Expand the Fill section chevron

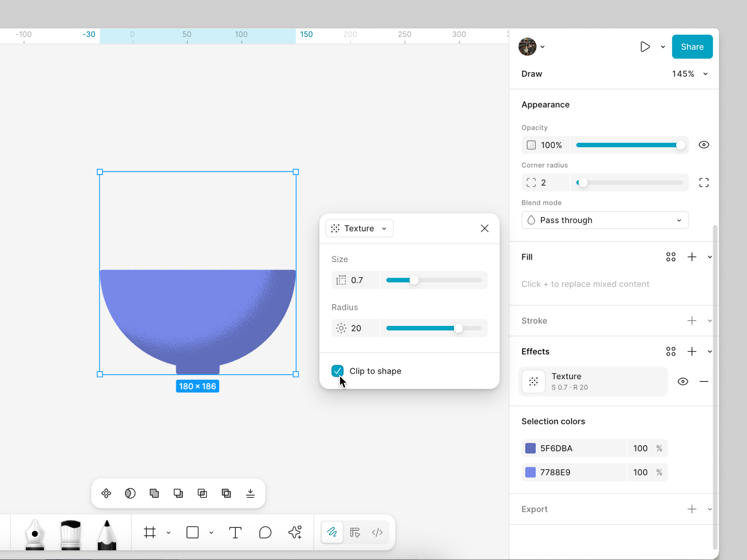point(710,257)
